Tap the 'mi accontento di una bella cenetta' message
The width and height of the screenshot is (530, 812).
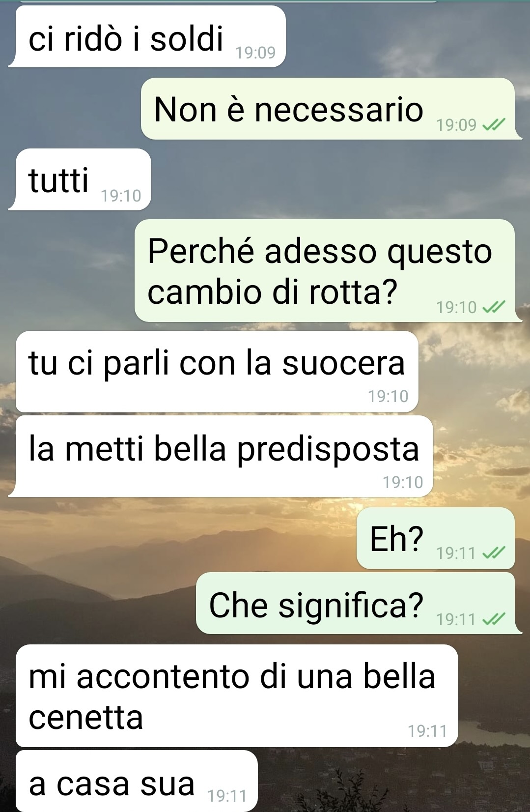(237, 696)
